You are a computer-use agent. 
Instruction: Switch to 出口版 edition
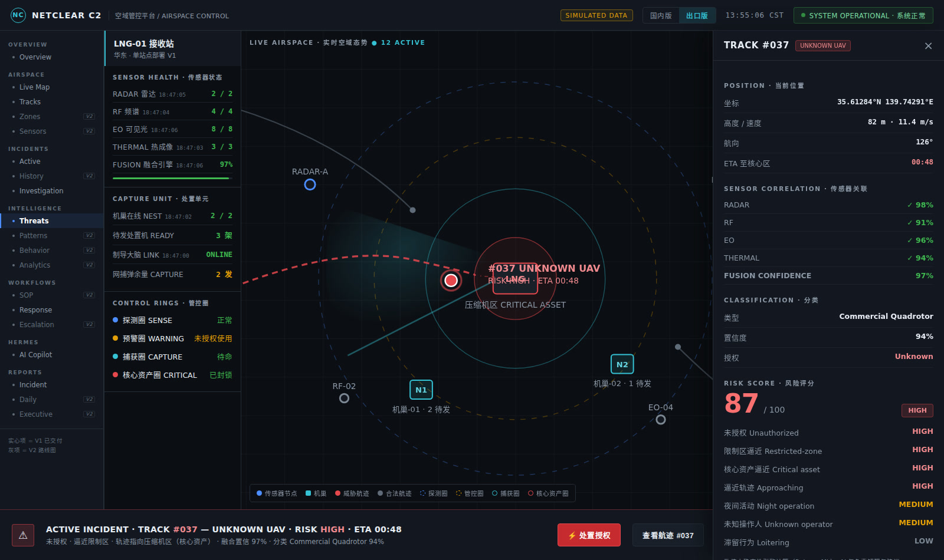click(697, 16)
